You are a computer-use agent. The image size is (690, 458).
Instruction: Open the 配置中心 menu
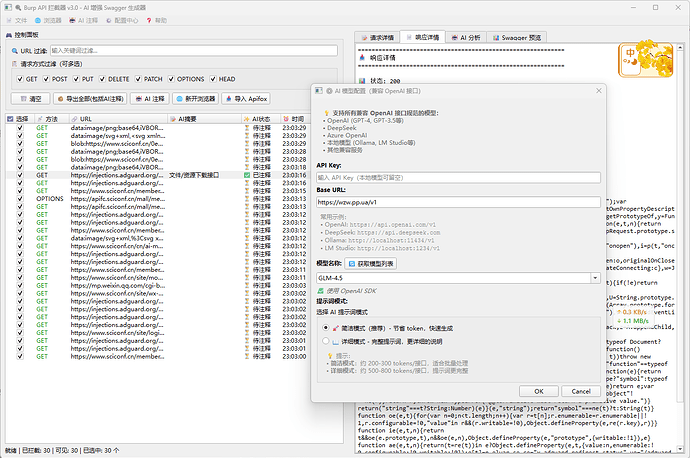(x=122, y=20)
